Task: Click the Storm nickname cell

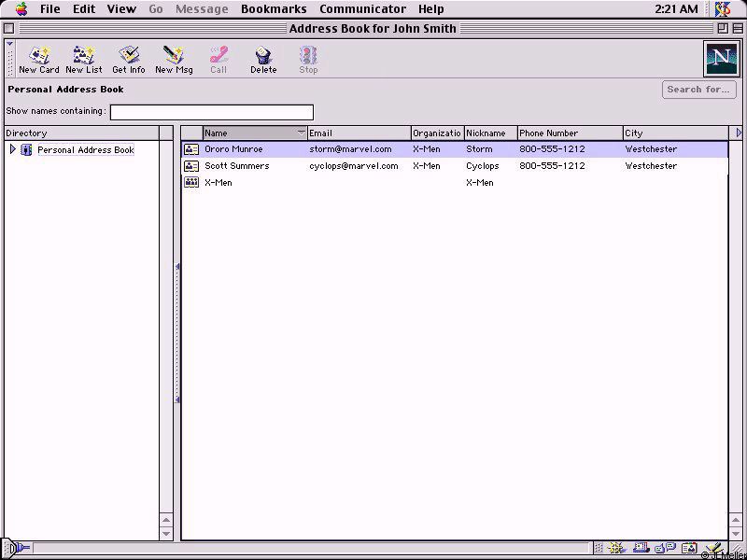Action: click(479, 149)
